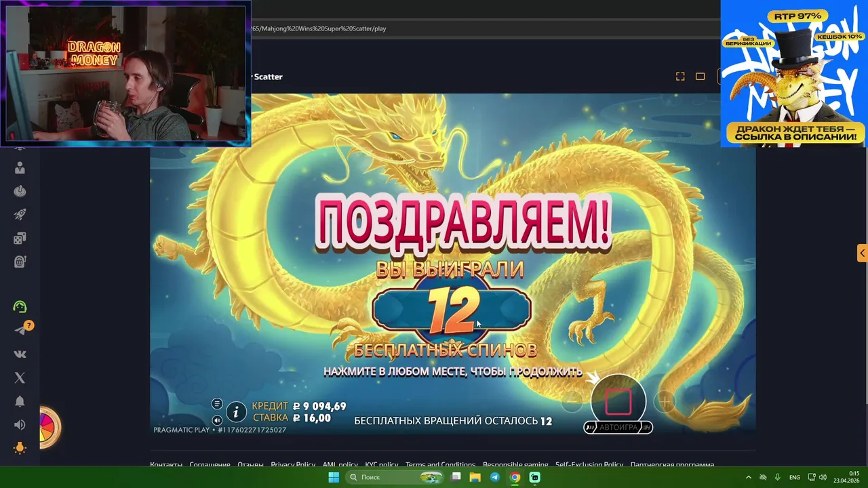The height and width of the screenshot is (488, 868).
Task: Open the Privacy Policy footer link
Action: click(x=293, y=465)
